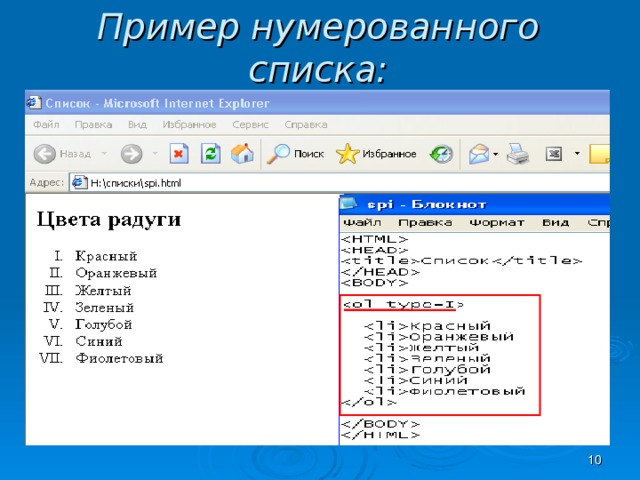Viewport: 640px width, 480px height.
Task: Click the list item 'Синий' in browser
Action: [x=99, y=341]
